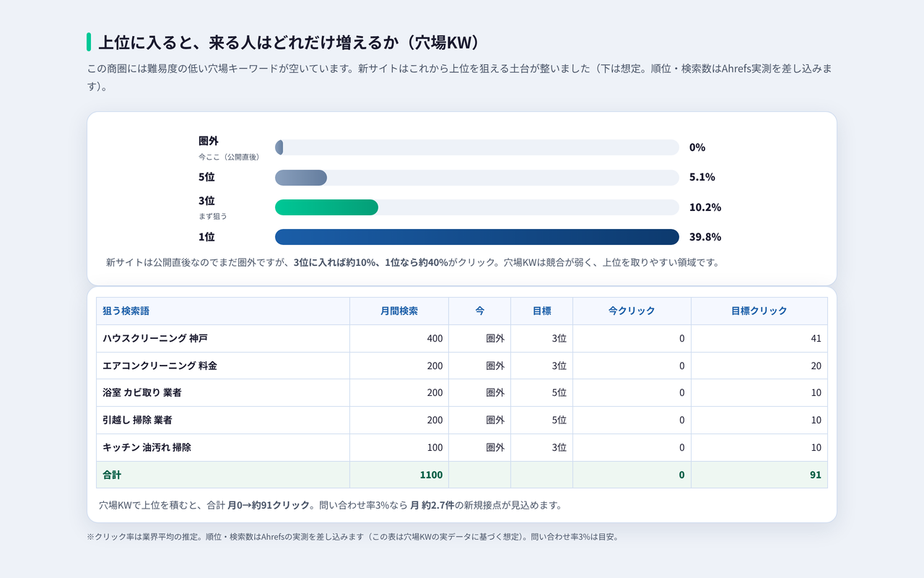This screenshot has width=924, height=578.
Task: Click the 今クリック column header
Action: tap(632, 311)
